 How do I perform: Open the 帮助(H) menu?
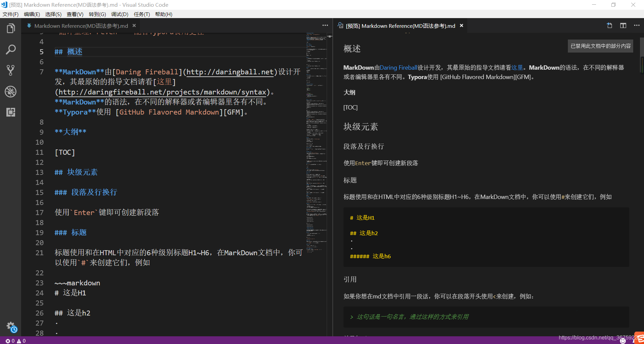[164, 14]
